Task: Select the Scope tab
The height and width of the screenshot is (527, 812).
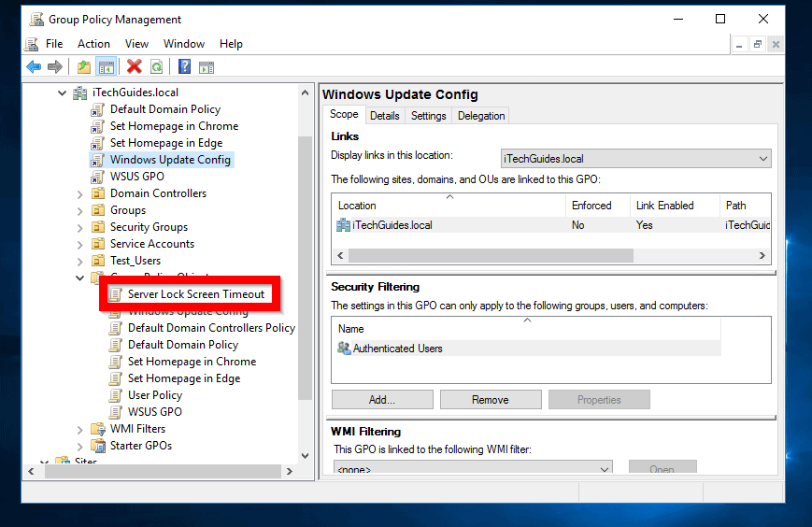Action: tap(344, 114)
